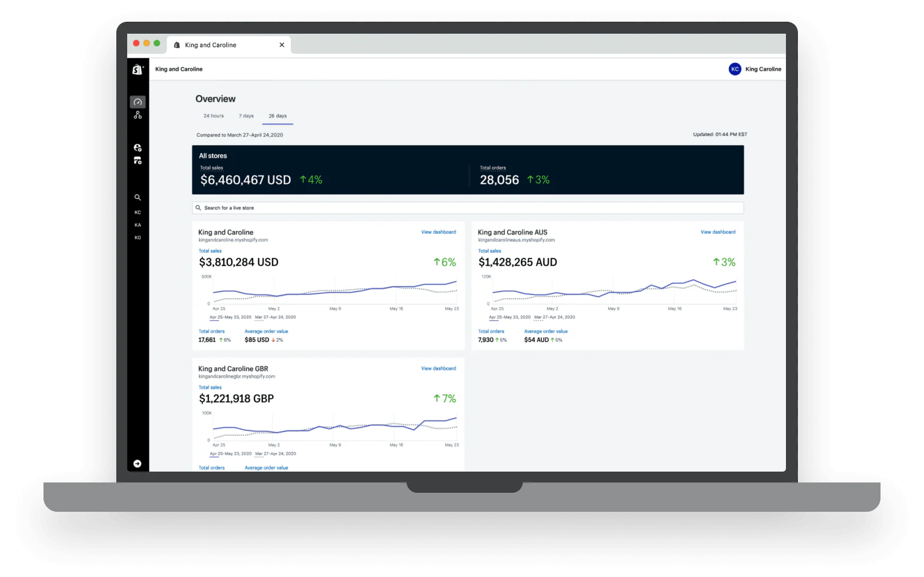This screenshot has height=577, width=924.
Task: Select the KA store shortcut in sidebar
Action: [138, 225]
